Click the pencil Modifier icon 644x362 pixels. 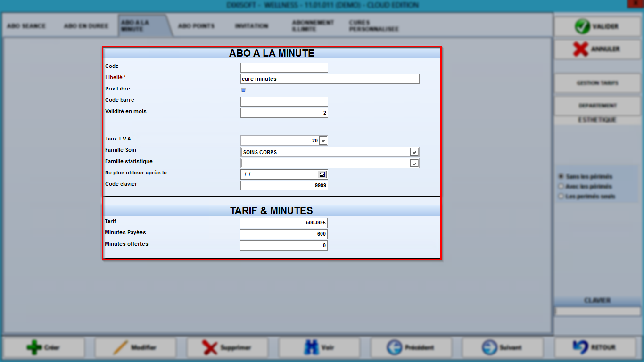[121, 348]
